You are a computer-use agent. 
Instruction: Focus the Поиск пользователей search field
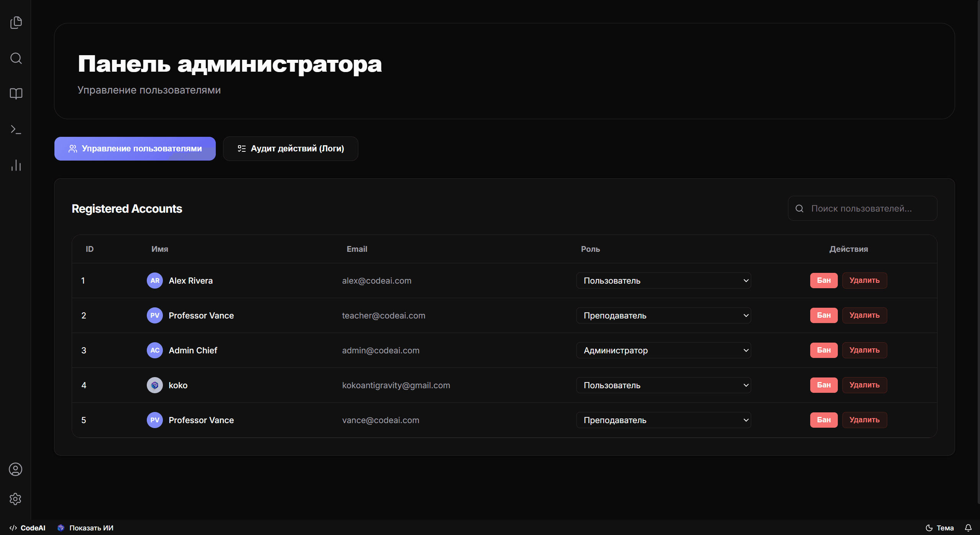pyautogui.click(x=862, y=208)
